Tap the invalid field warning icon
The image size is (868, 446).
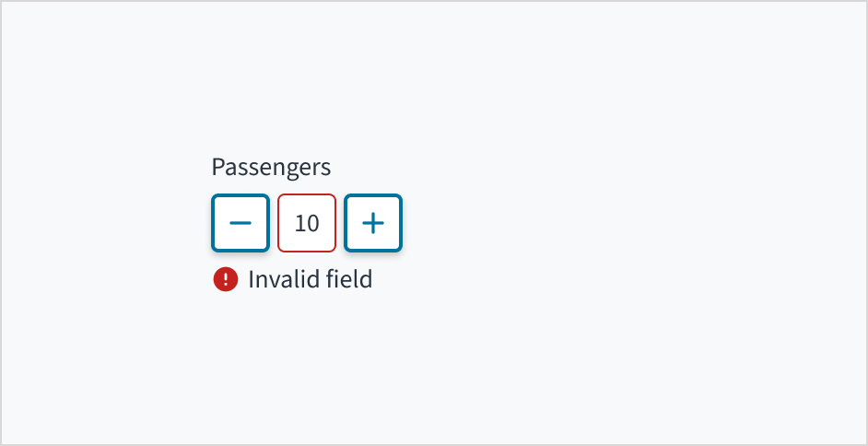coord(226,279)
